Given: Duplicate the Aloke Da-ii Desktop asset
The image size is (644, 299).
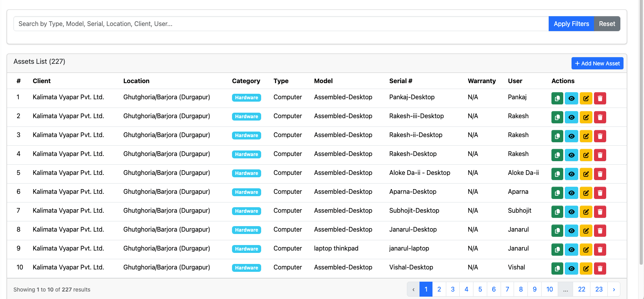Looking at the screenshot, I should 557,174.
